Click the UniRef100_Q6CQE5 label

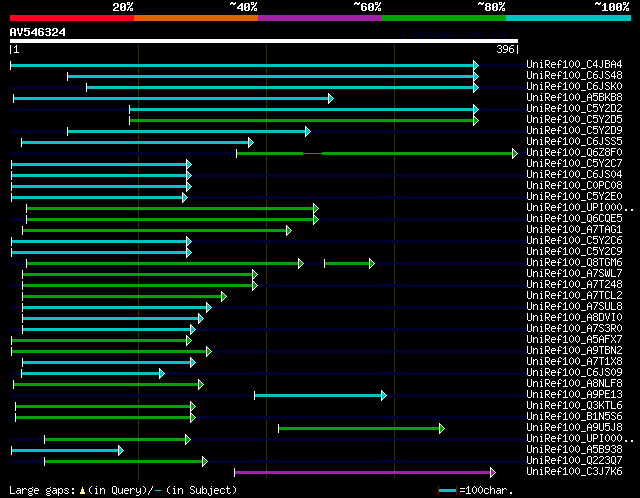pos(574,219)
